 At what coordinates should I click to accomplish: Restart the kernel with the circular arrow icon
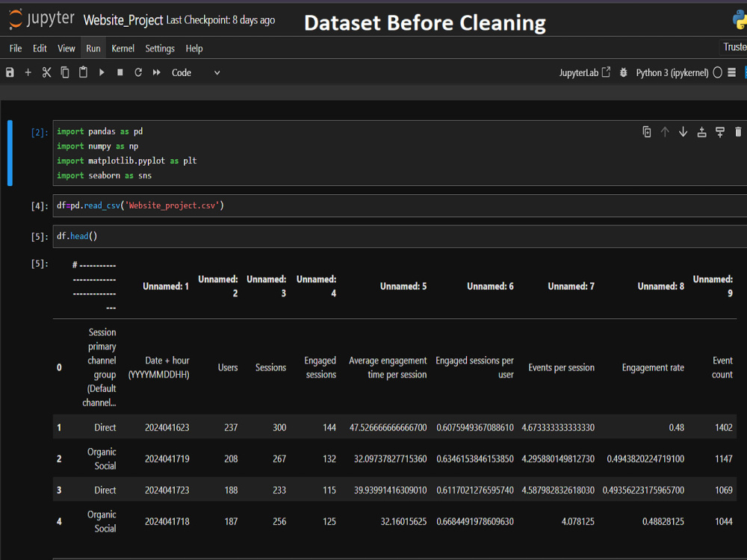coord(138,72)
